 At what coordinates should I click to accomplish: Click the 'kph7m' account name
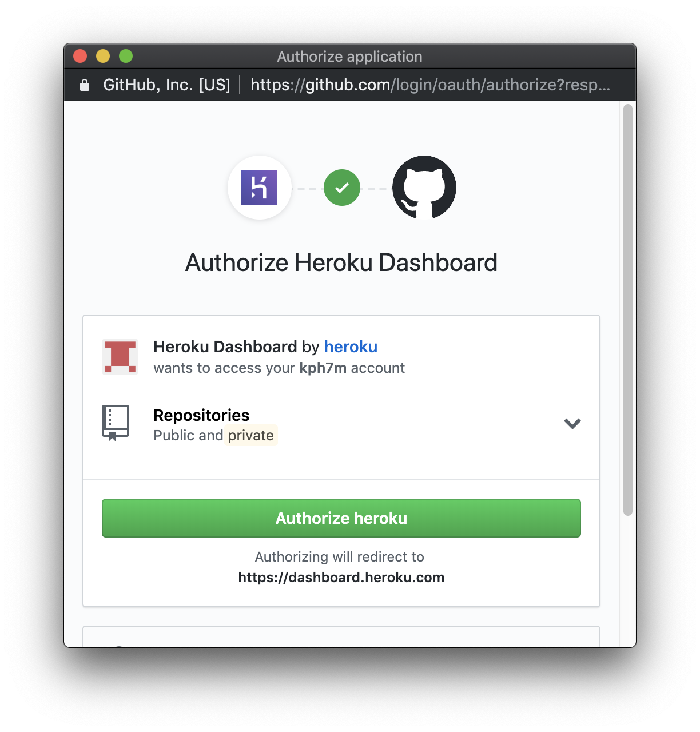click(323, 368)
